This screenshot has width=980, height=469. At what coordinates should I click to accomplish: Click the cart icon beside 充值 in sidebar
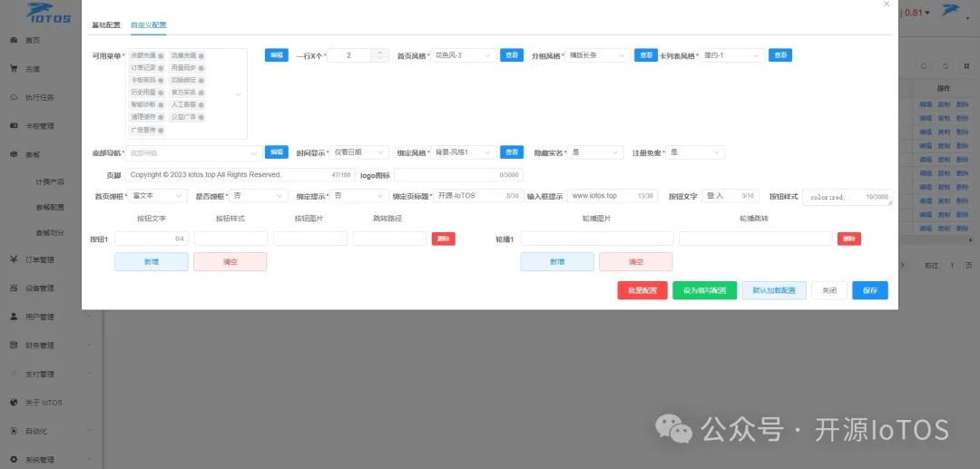point(14,69)
